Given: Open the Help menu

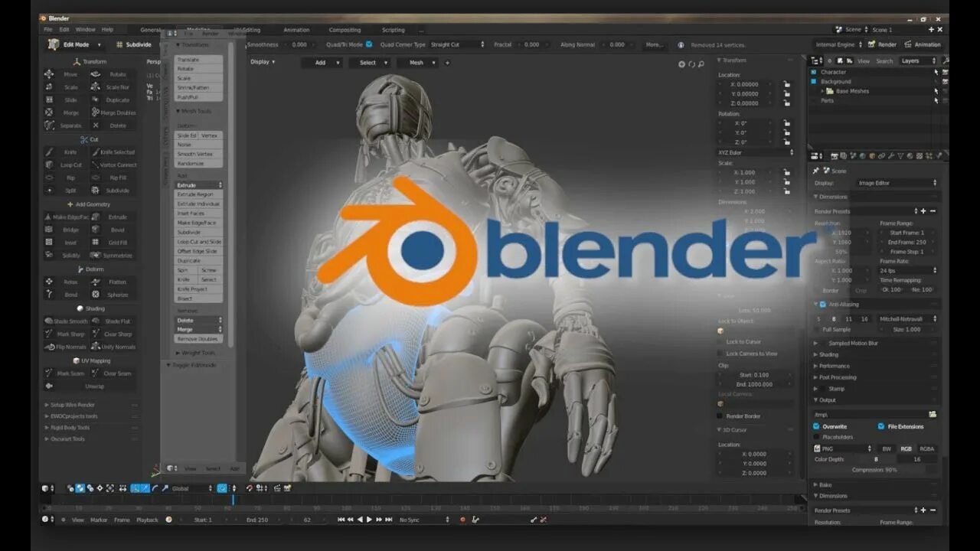Looking at the screenshot, I should click(107, 29).
